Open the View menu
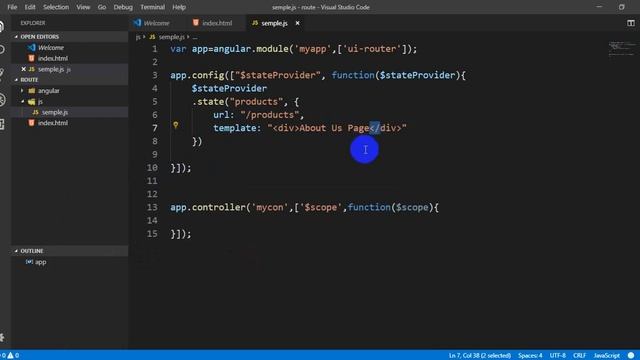The image size is (640, 360). click(83, 7)
